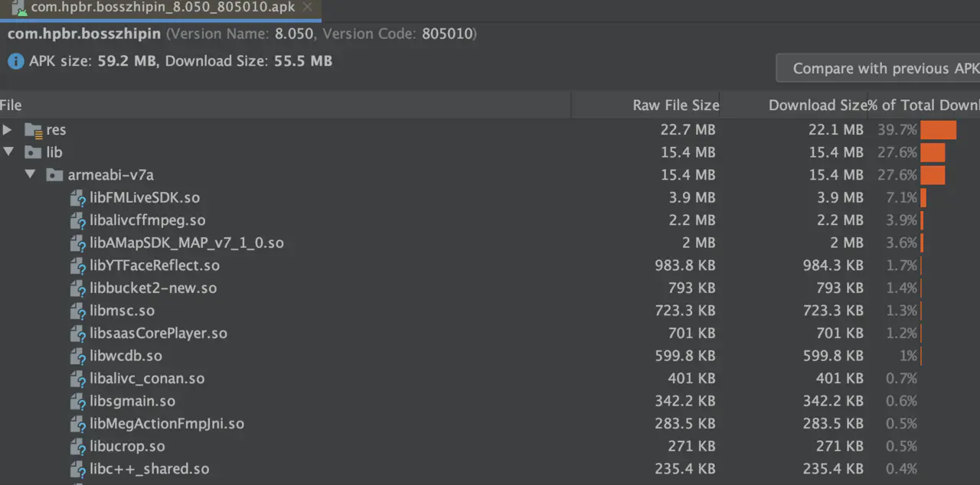Click the lib folder icon
Viewport: 980px width, 485px height.
[33, 152]
